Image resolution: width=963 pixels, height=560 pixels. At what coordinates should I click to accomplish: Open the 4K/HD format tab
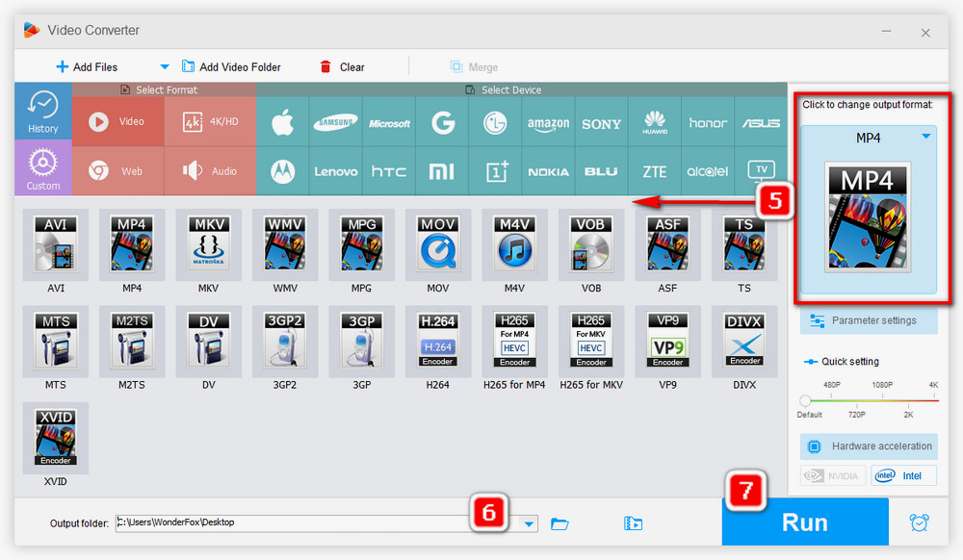[x=210, y=122]
